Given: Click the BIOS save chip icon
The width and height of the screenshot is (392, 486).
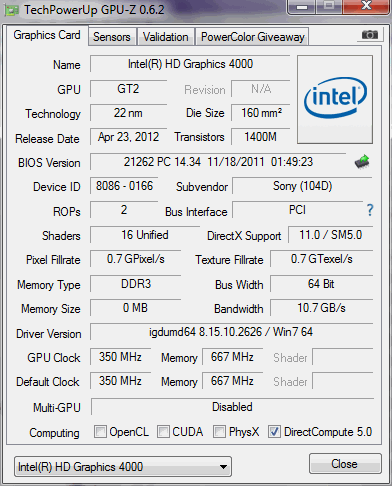Looking at the screenshot, I should click(x=362, y=162).
